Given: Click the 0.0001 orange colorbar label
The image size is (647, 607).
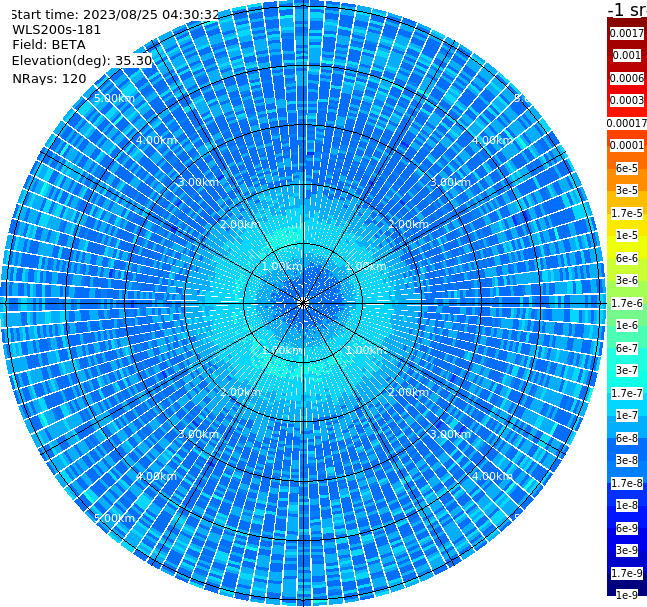Looking at the screenshot, I should click(x=627, y=145).
